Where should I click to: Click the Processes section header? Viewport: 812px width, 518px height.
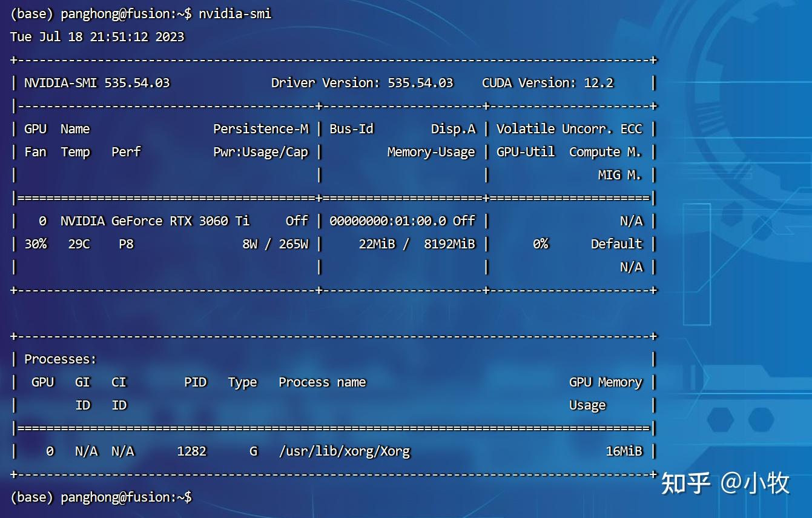(x=58, y=359)
